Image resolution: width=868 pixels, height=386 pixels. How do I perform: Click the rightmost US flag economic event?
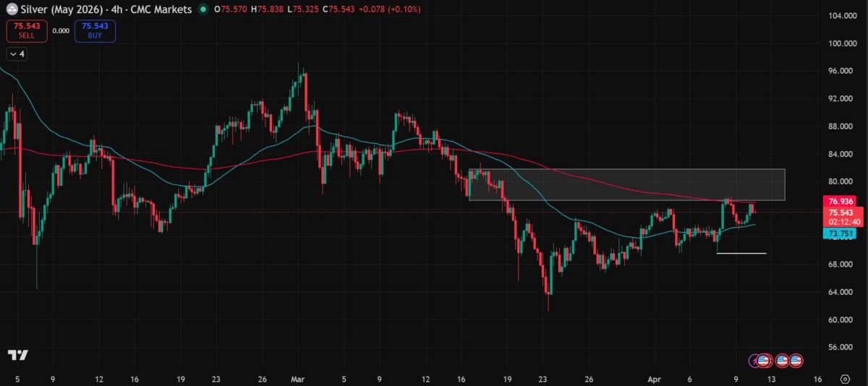[796, 359]
